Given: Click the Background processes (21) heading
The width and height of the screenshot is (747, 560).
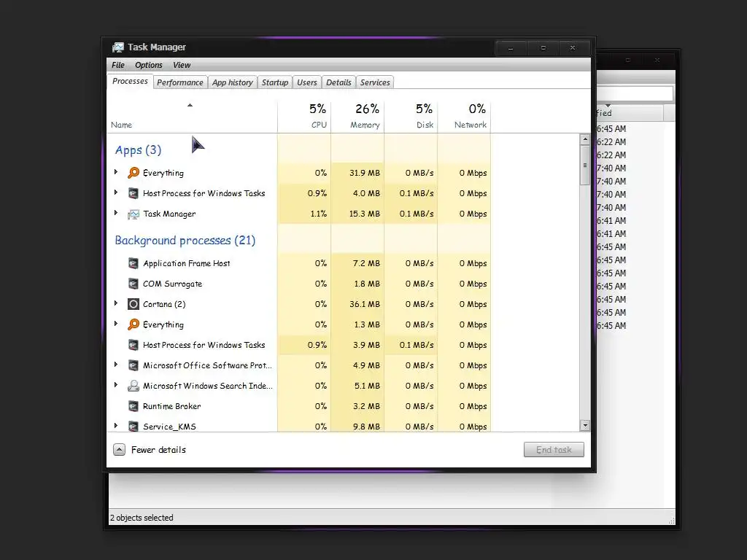Looking at the screenshot, I should click(x=185, y=240).
